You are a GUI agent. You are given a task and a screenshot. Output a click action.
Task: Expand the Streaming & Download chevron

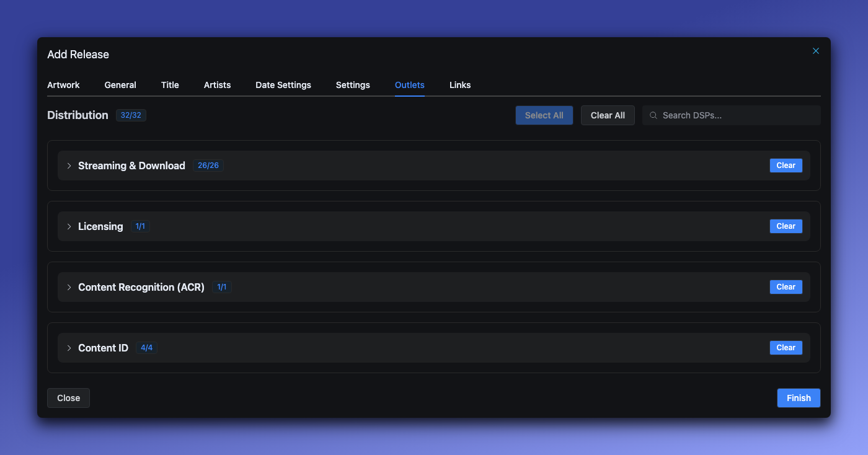69,166
